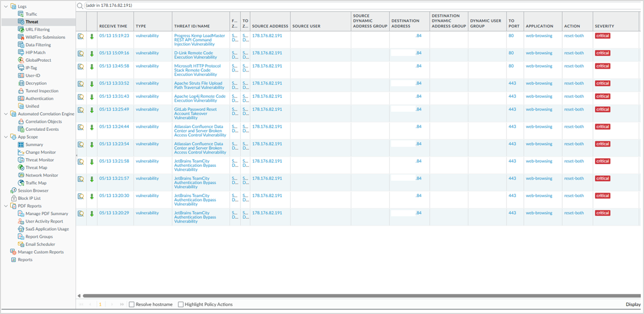644x314 pixels.
Task: Enable the Resolve hostname checkbox
Action: tap(131, 305)
